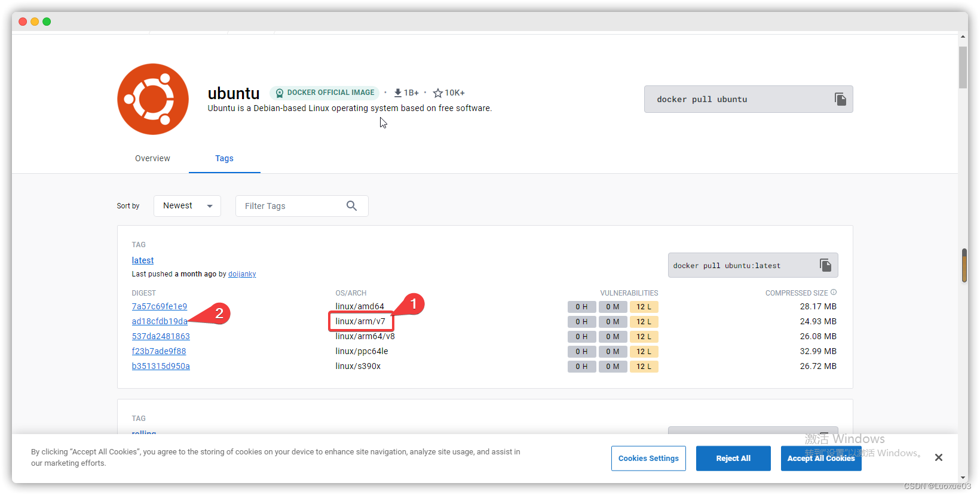Click the 28.17 MB size value
The image size is (980, 495).
click(x=818, y=306)
